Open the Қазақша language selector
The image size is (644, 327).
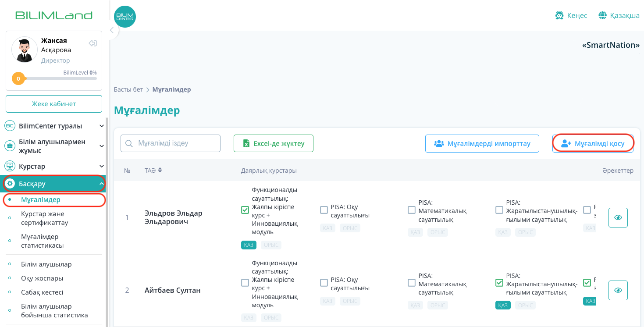click(x=619, y=15)
